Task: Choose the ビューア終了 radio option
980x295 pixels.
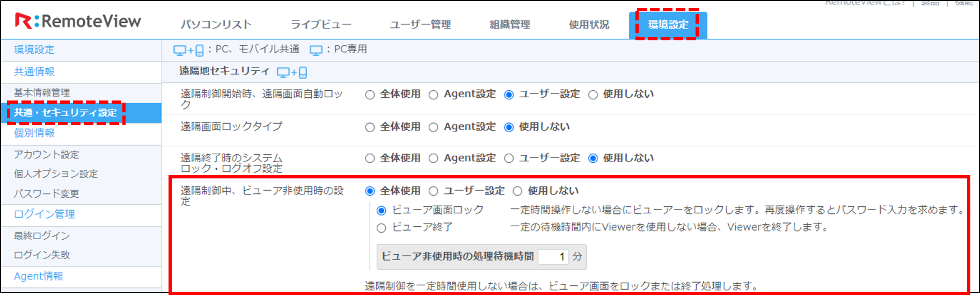Action: tap(382, 228)
